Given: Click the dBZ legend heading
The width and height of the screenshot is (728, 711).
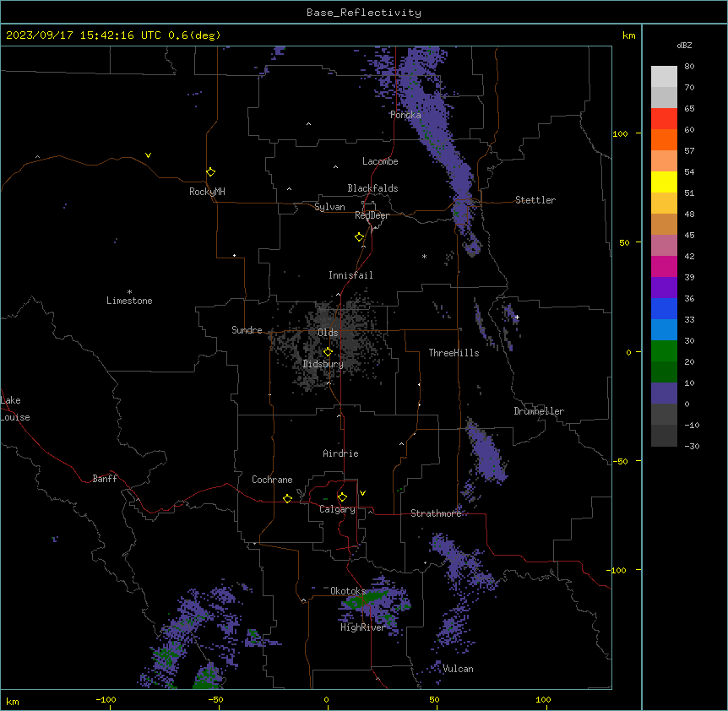Looking at the screenshot, I should tap(684, 46).
